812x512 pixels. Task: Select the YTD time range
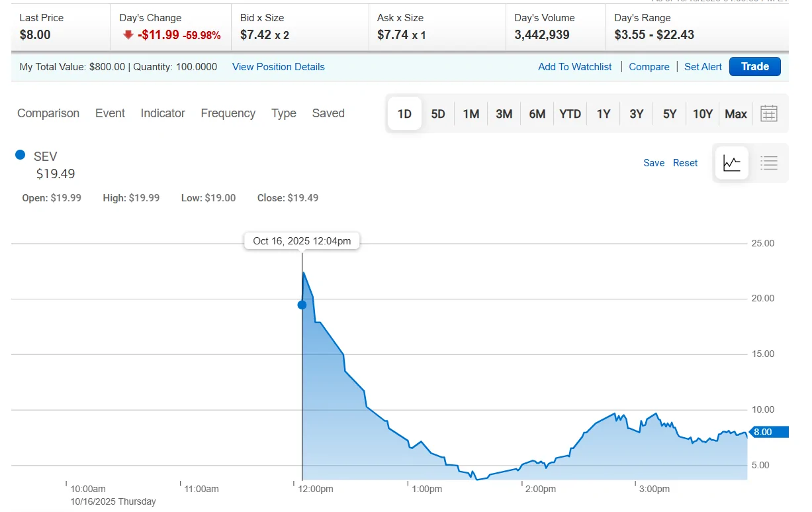click(x=570, y=114)
